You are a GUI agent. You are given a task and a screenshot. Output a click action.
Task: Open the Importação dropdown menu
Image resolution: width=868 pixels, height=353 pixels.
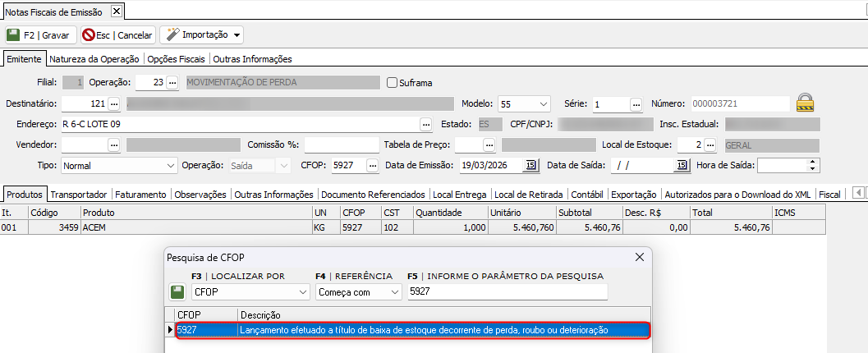tap(203, 35)
